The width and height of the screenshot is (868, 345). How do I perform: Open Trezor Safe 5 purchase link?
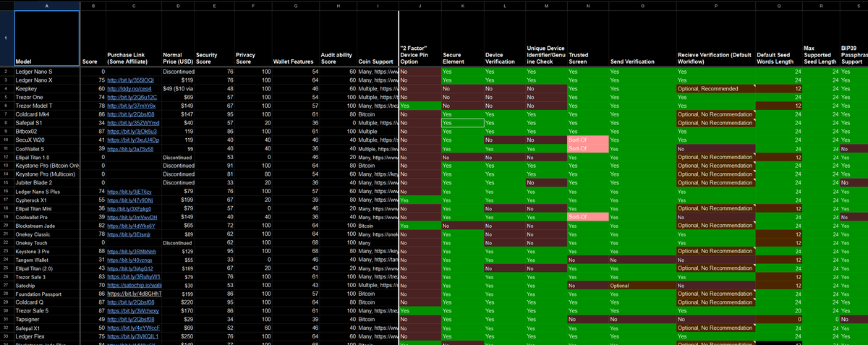[133, 312]
